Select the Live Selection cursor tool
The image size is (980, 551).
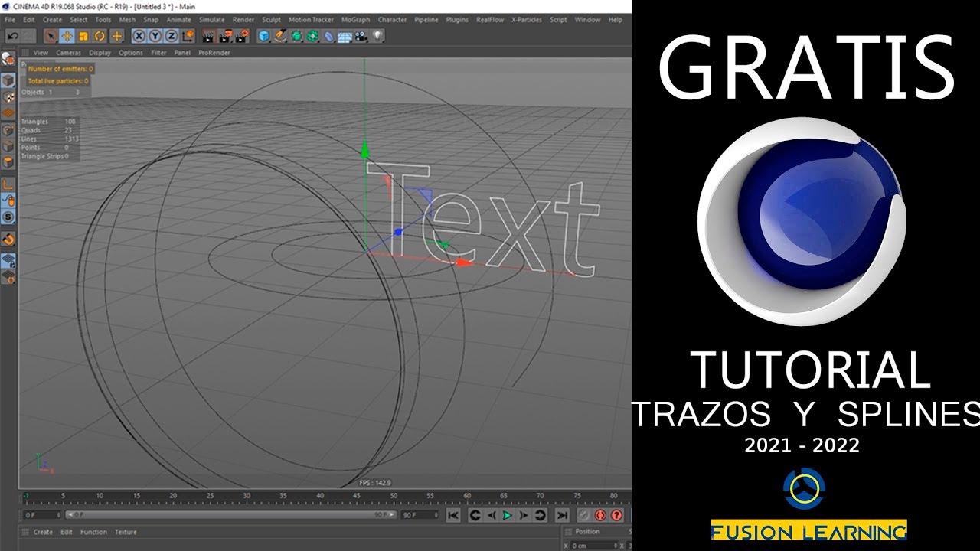click(50, 36)
